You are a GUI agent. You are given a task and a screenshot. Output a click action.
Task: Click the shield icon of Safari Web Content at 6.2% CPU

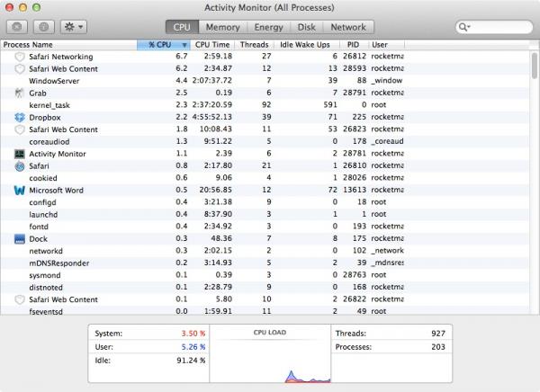pos(20,69)
